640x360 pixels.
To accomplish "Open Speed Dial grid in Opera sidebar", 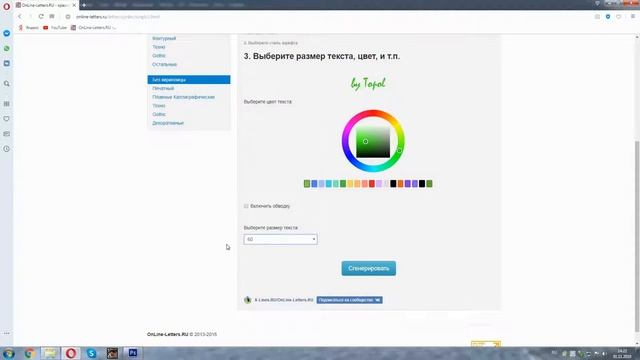I will point(7,104).
